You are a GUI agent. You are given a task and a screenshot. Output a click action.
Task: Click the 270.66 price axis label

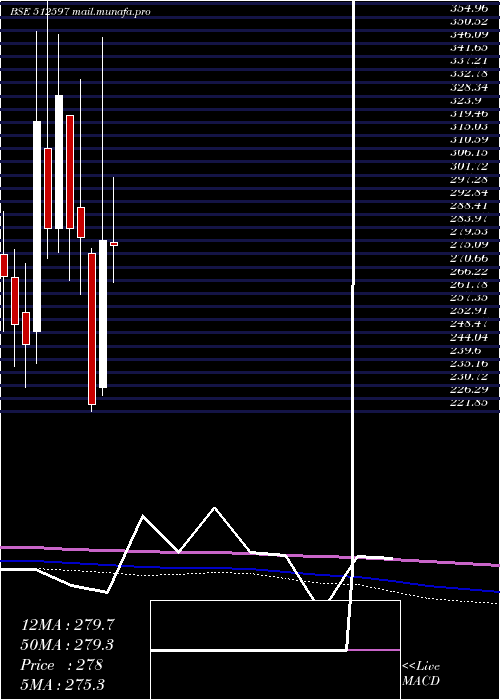pyautogui.click(x=469, y=258)
